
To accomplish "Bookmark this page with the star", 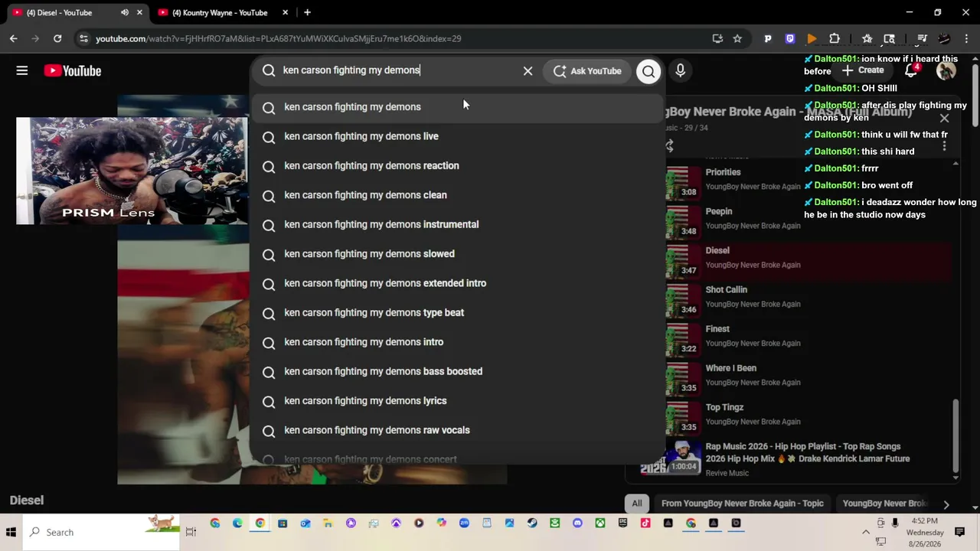I will [737, 38].
